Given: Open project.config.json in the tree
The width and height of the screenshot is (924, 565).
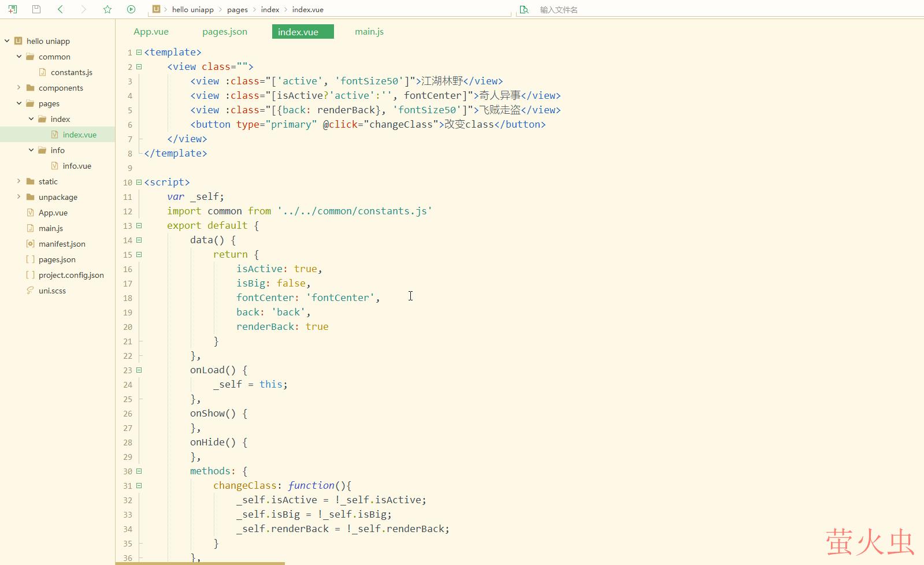Looking at the screenshot, I should [x=71, y=275].
